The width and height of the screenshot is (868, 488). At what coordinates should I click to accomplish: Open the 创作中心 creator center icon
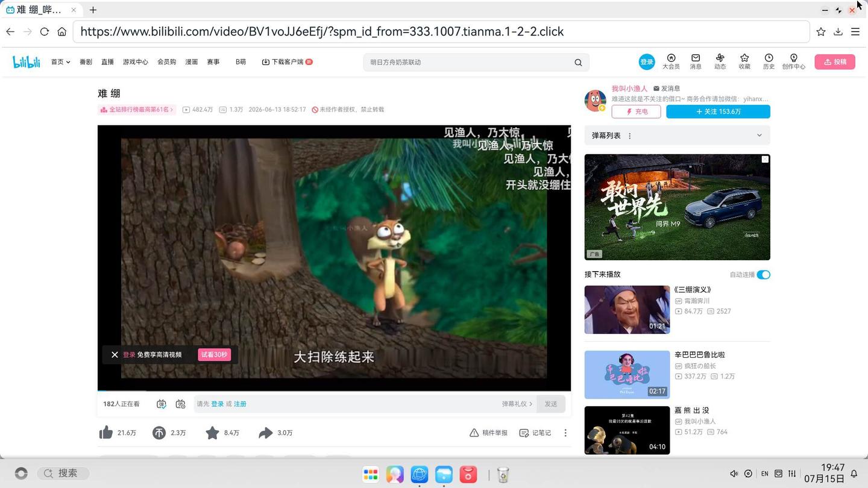click(x=793, y=61)
